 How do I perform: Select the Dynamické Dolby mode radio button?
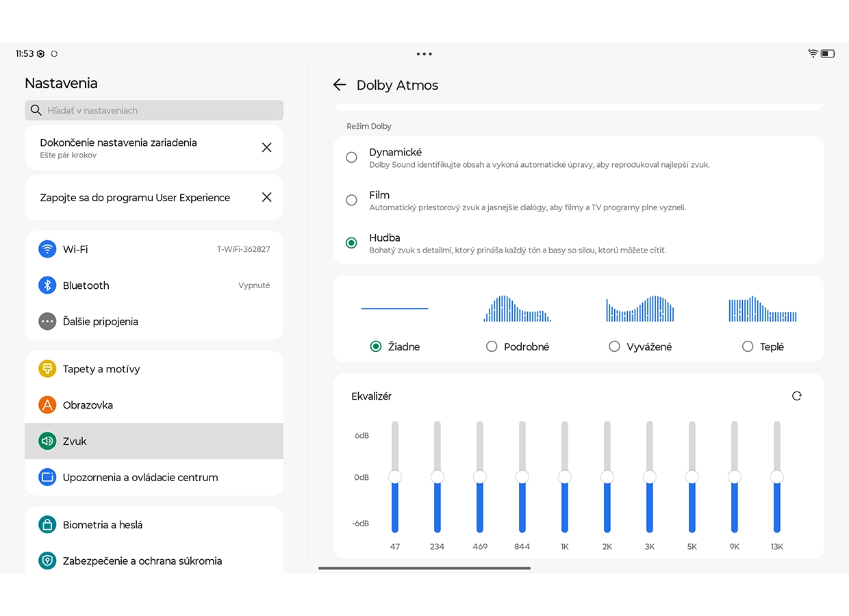coord(351,157)
